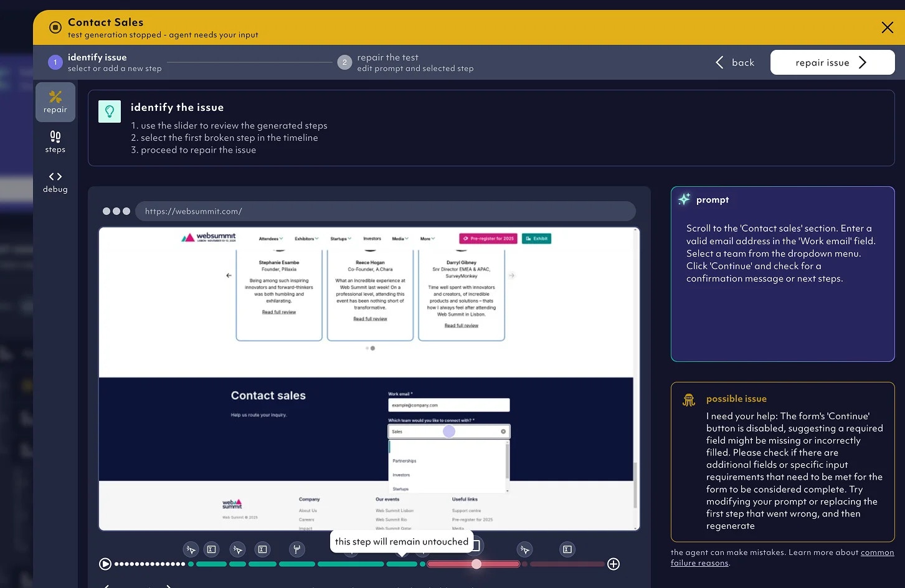
Task: Open Darryl Gibney's Read full review link
Action: pyautogui.click(x=462, y=326)
